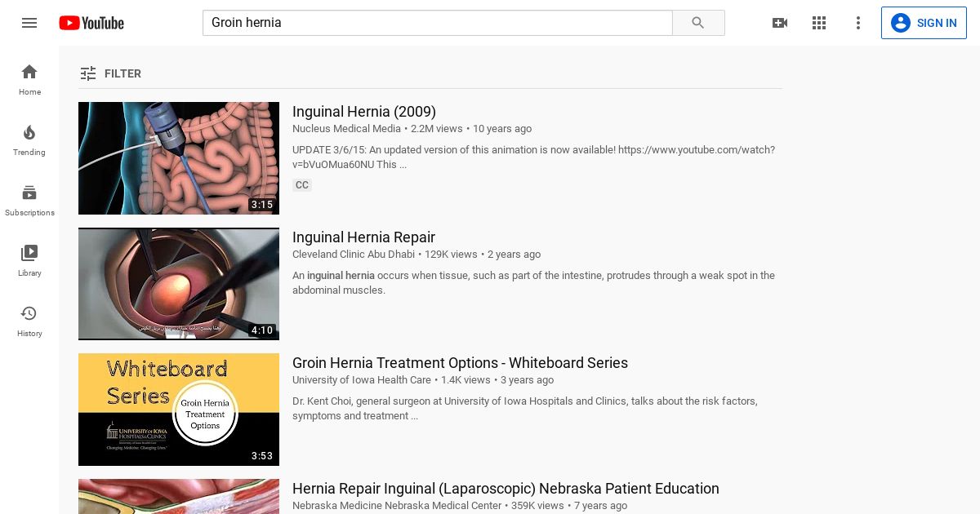Viewport: 980px width, 514px height.
Task: Click the 3:15 duration badge
Action: [x=262, y=205]
